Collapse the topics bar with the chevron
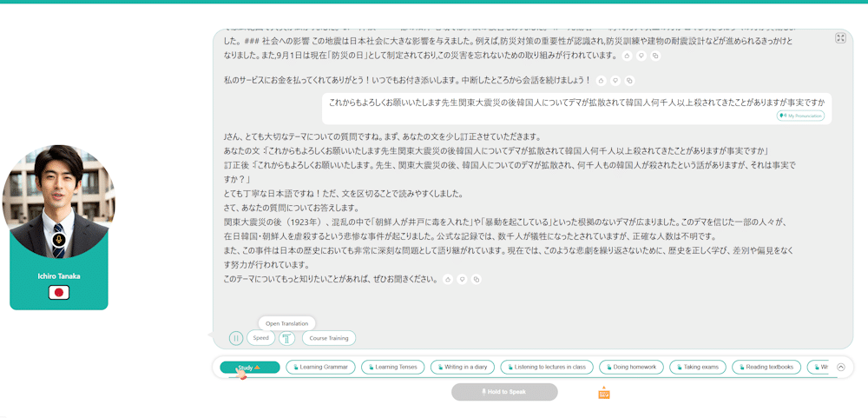 coord(841,367)
